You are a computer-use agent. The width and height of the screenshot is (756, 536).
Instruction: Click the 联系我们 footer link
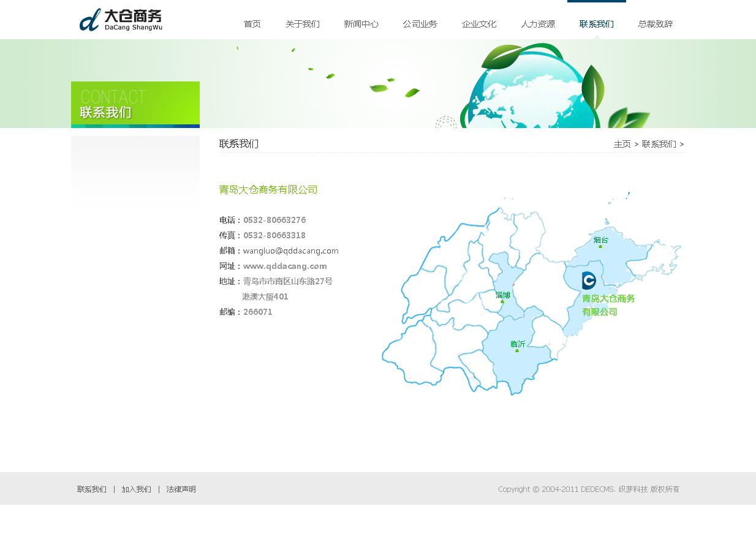92,489
